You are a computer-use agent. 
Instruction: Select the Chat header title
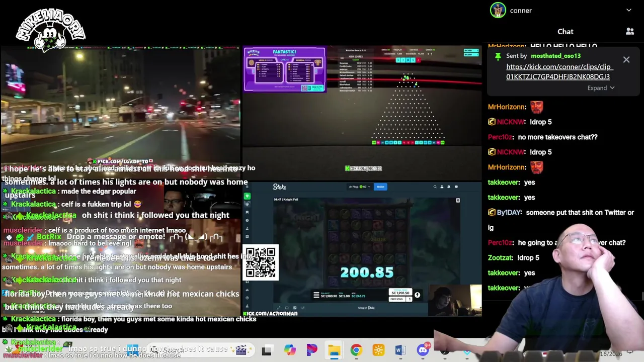(x=566, y=32)
